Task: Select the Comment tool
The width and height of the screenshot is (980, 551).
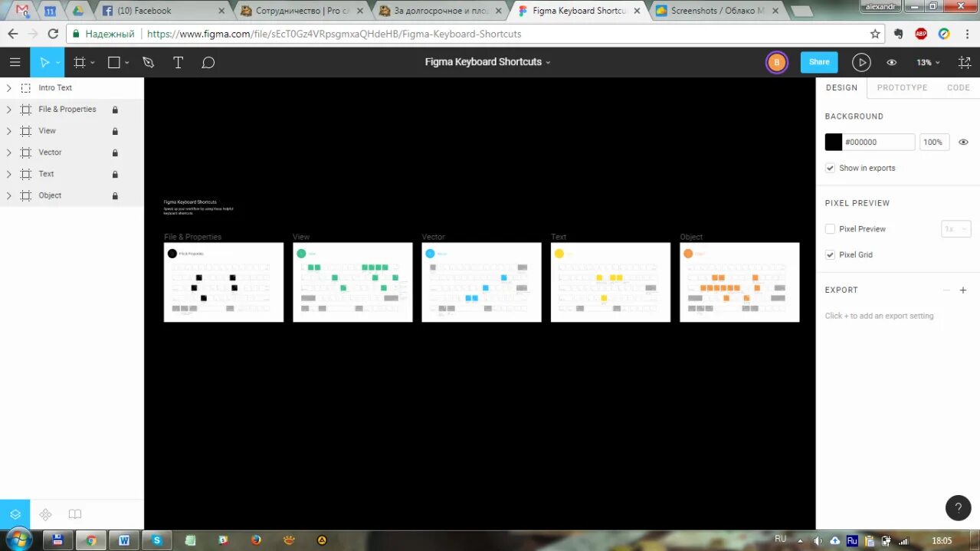Action: (208, 62)
